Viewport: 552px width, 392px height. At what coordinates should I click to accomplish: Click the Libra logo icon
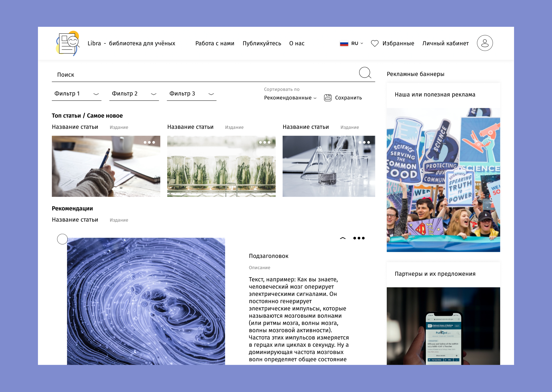(x=68, y=43)
